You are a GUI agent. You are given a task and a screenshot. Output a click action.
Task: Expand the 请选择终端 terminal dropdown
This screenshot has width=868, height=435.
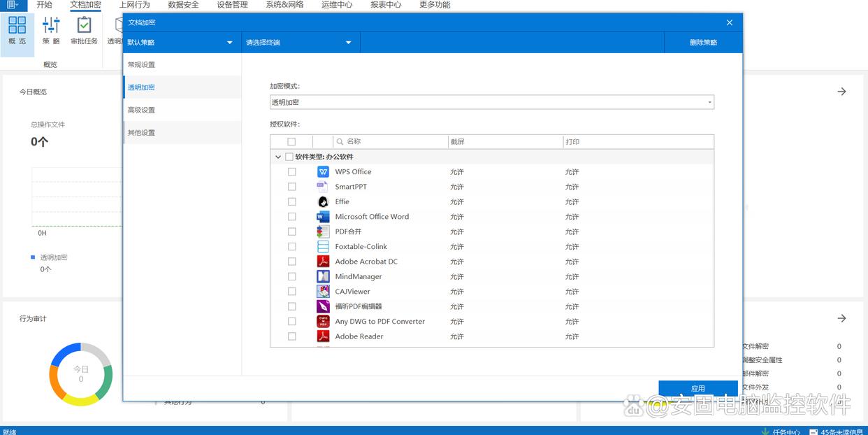click(300, 43)
